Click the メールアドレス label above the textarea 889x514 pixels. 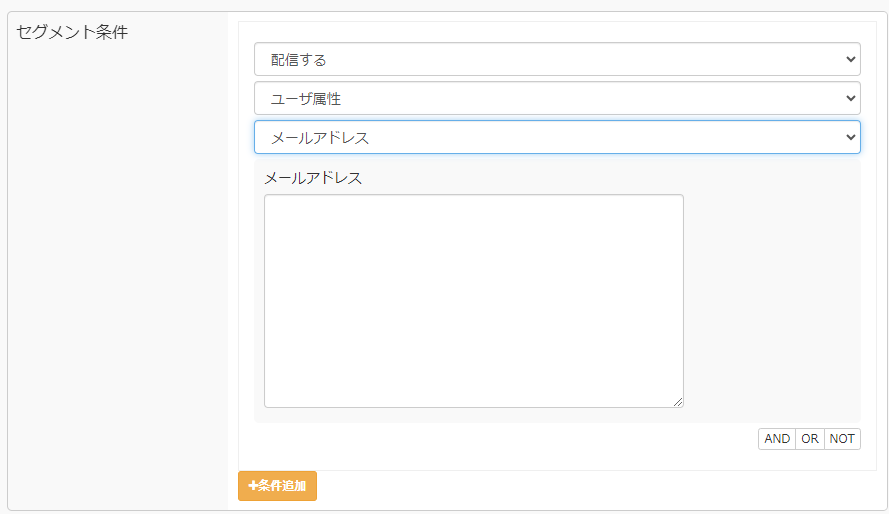point(313,178)
